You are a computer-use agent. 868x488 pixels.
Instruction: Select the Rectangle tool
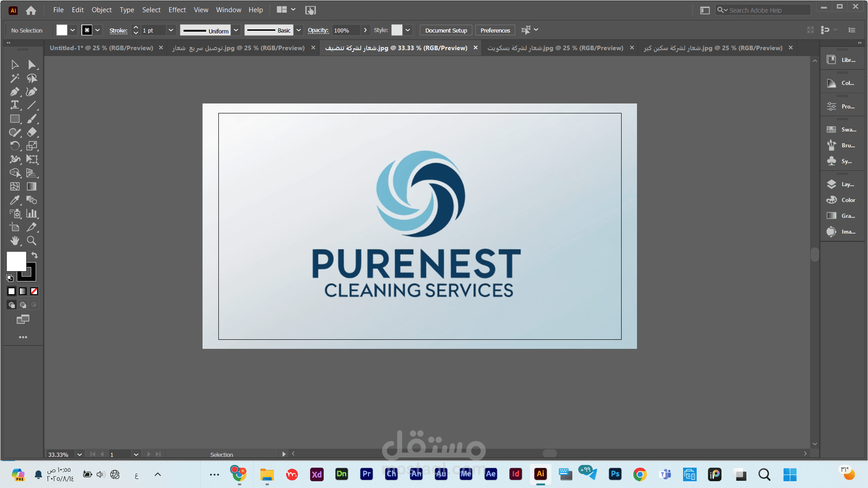pyautogui.click(x=15, y=119)
